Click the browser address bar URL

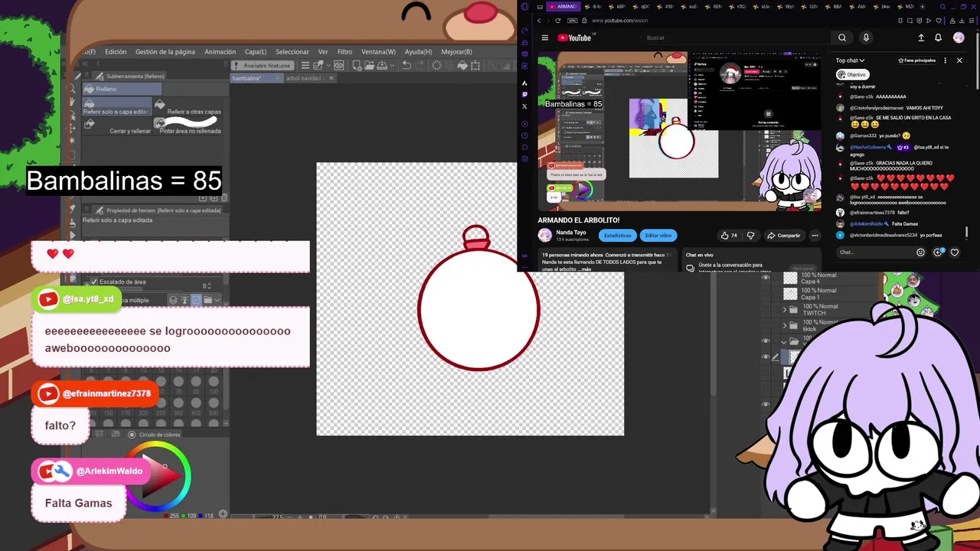[619, 21]
